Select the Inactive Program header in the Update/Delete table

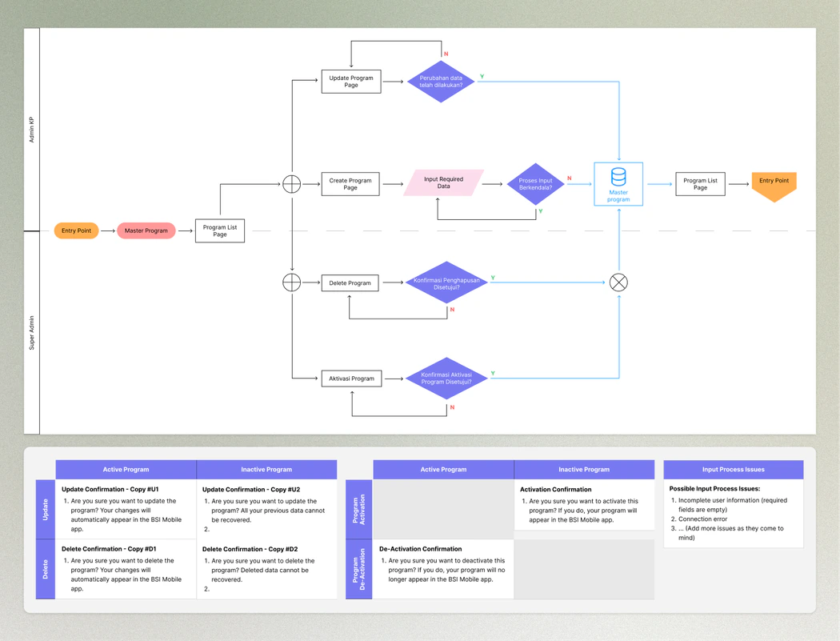pyautogui.click(x=266, y=470)
